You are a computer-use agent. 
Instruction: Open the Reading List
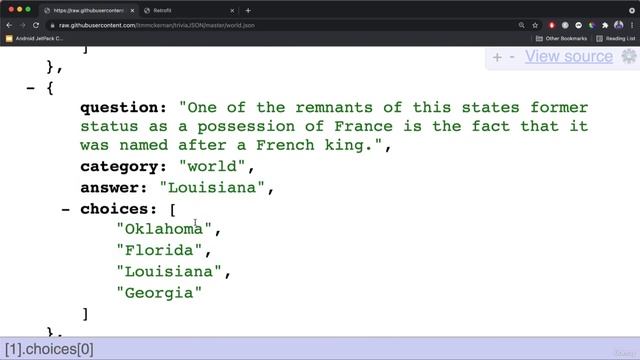616,38
